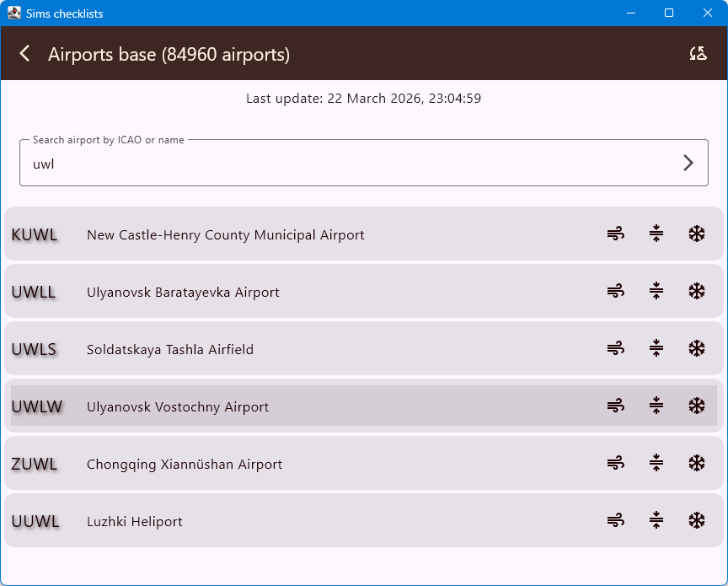Click the pressure icon for UWLW
Image resolution: width=728 pixels, height=586 pixels.
point(656,406)
